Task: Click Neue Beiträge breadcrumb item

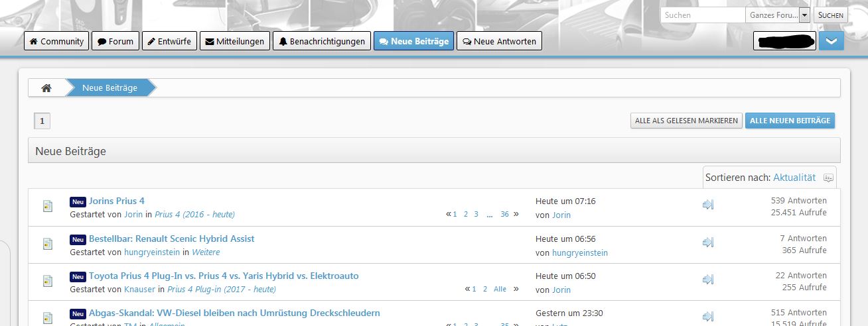Action: coord(109,87)
